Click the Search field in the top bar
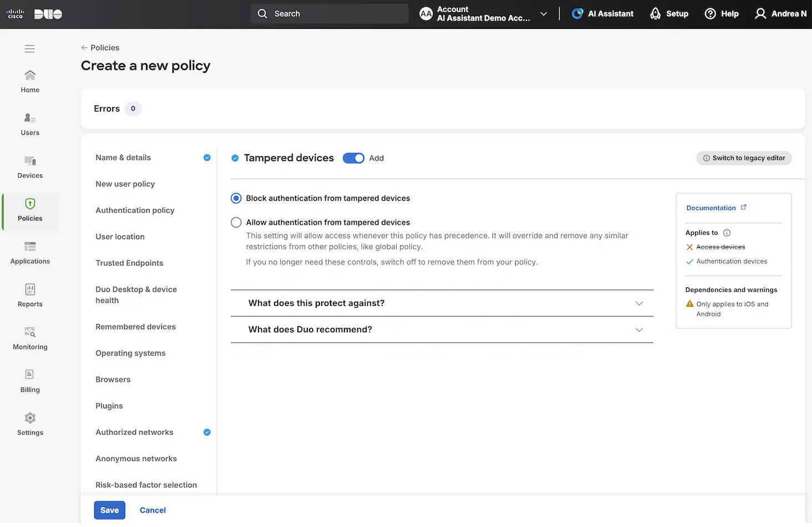This screenshot has height=527, width=812. pyautogui.click(x=329, y=13)
